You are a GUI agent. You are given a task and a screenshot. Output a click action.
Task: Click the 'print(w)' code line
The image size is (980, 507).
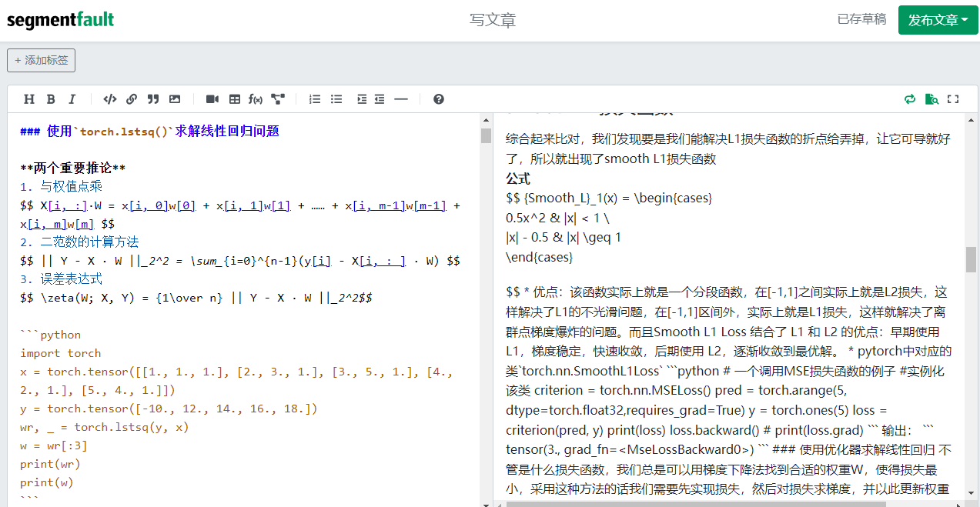[x=46, y=482]
